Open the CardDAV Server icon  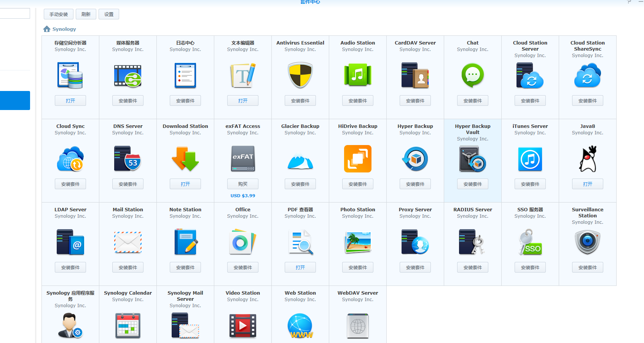point(415,76)
